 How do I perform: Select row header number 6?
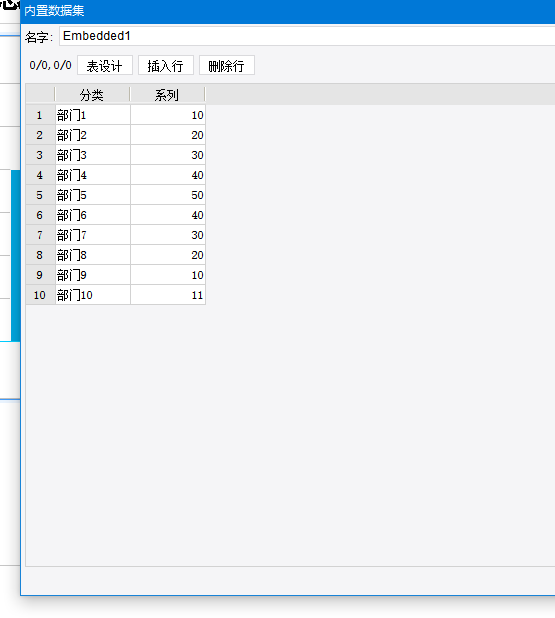tap(40, 215)
